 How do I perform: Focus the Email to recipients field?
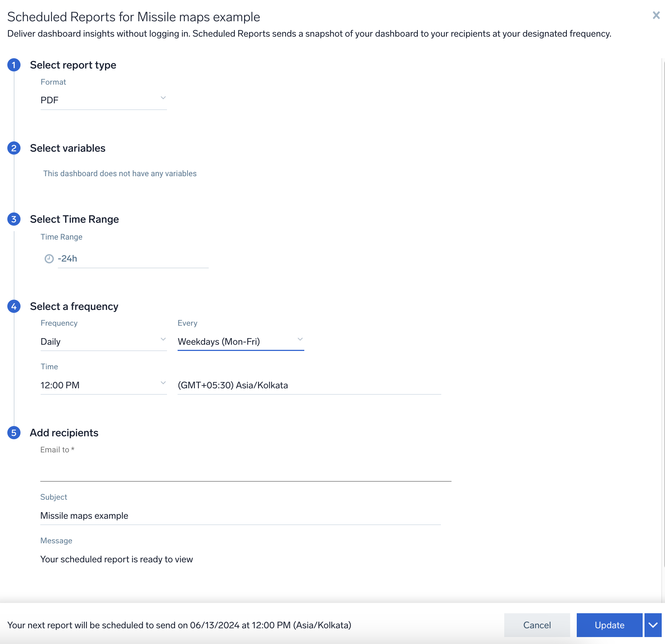[245, 471]
